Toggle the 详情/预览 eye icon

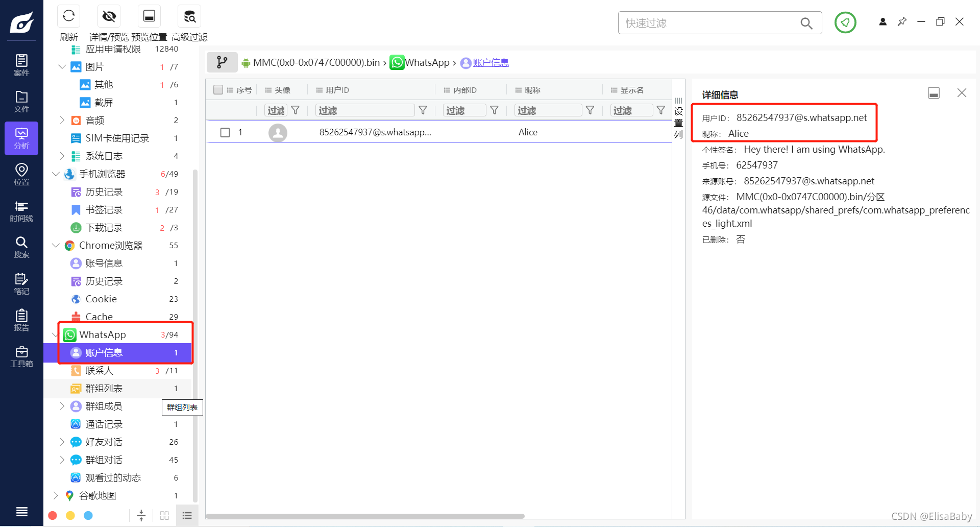coord(109,16)
